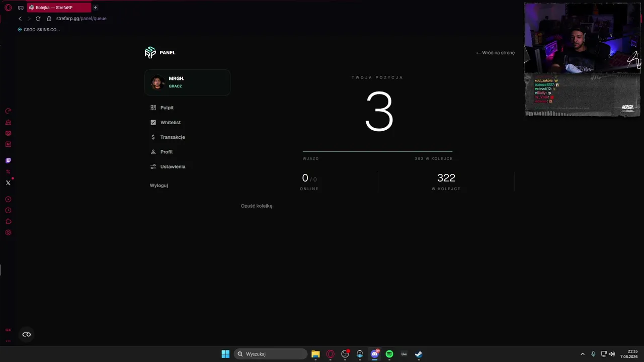Open Spotify from the taskbar

(389, 354)
